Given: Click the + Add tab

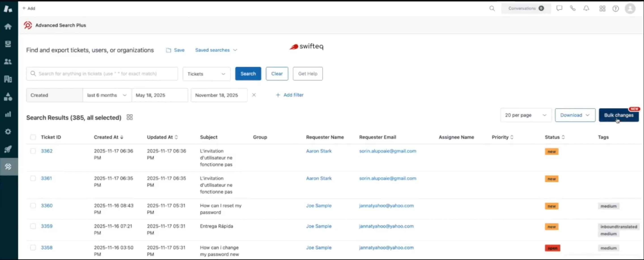Looking at the screenshot, I should click(x=29, y=8).
